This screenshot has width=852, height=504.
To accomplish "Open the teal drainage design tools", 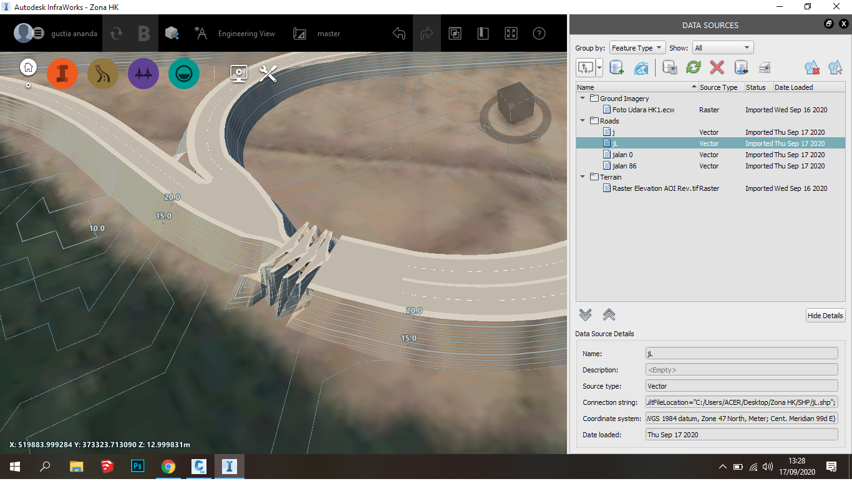I will [184, 74].
